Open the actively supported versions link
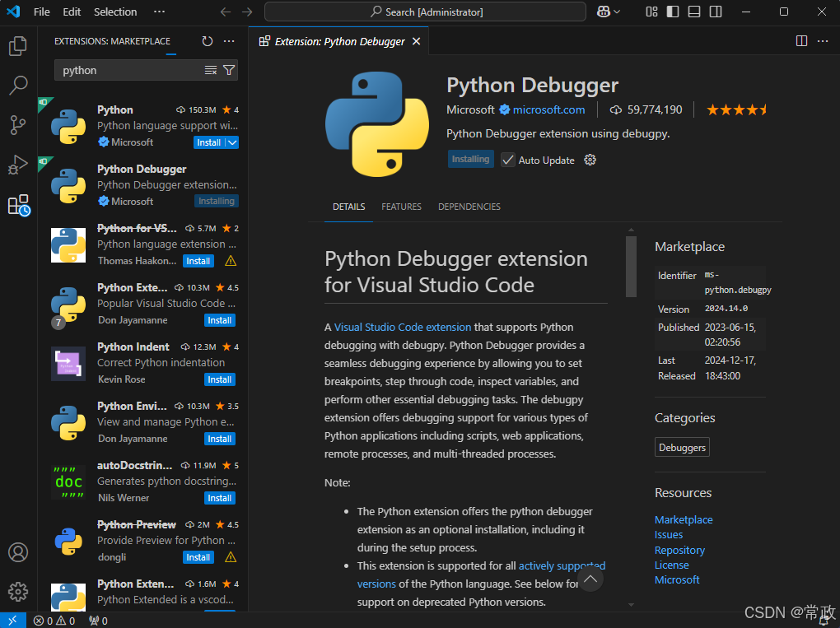Viewport: 840px width, 628px height. [481, 575]
